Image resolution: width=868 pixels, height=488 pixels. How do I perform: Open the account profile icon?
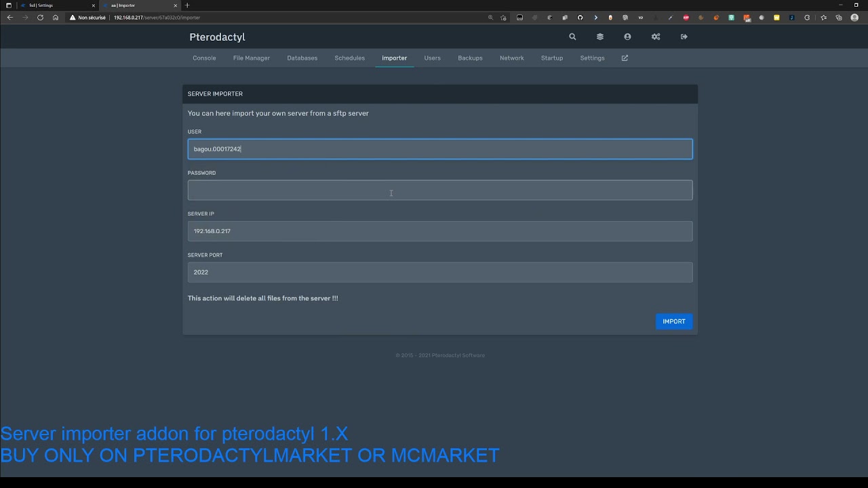pyautogui.click(x=627, y=37)
